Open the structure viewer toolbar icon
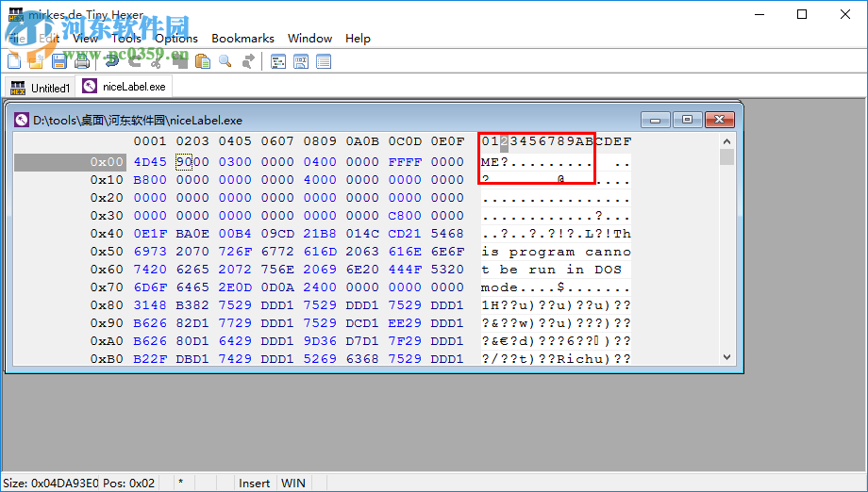 [x=278, y=61]
